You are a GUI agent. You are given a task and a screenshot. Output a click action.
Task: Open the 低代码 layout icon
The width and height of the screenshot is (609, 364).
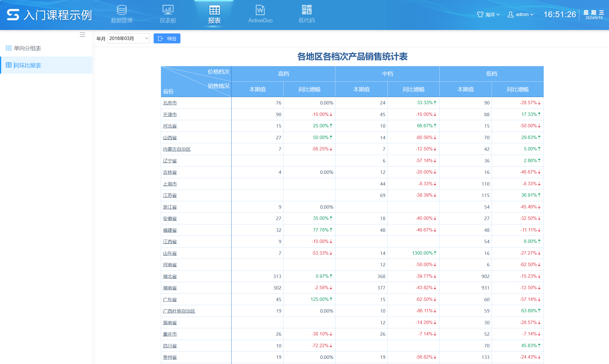coord(307,10)
